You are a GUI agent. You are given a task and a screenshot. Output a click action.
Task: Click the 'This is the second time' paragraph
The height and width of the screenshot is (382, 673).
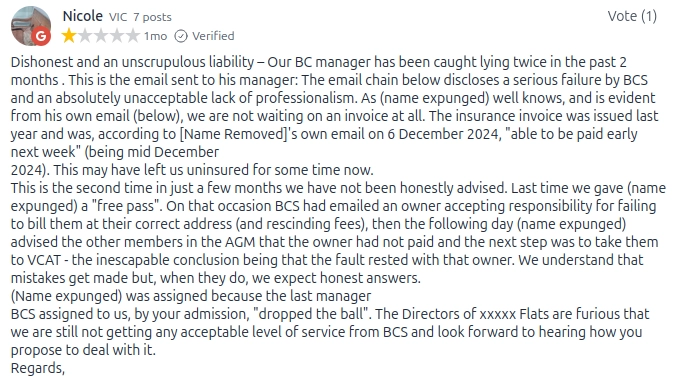click(336, 233)
